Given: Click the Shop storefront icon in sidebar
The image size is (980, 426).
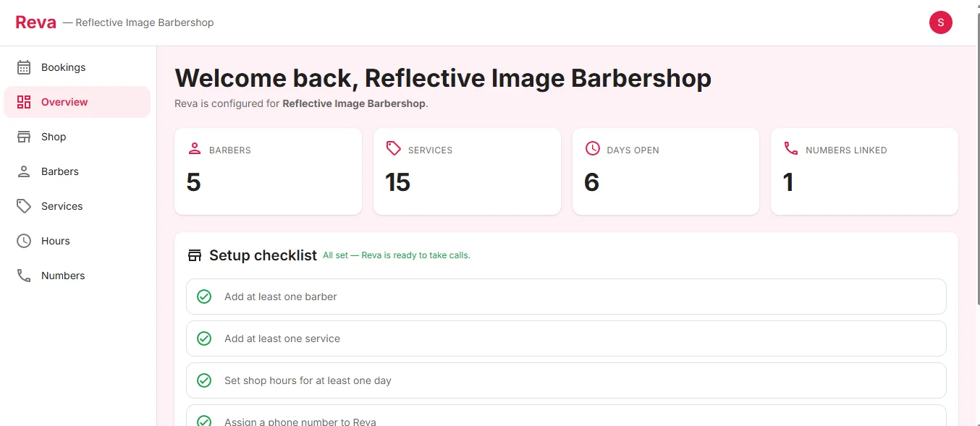Looking at the screenshot, I should (x=24, y=137).
